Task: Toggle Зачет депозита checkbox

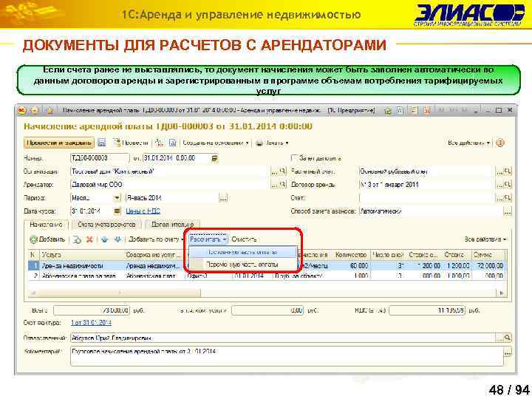Action: (x=294, y=158)
